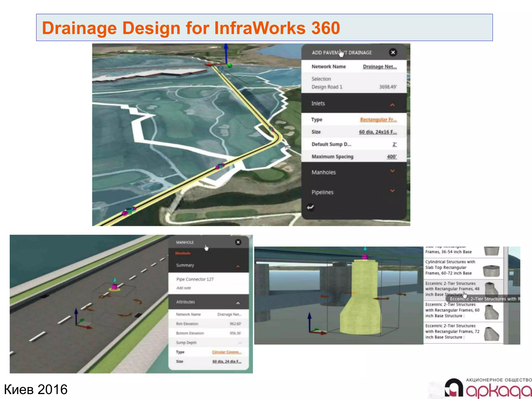Select the magenta manhole marker on road
Viewport: 532px width, 399px height.
click(114, 287)
